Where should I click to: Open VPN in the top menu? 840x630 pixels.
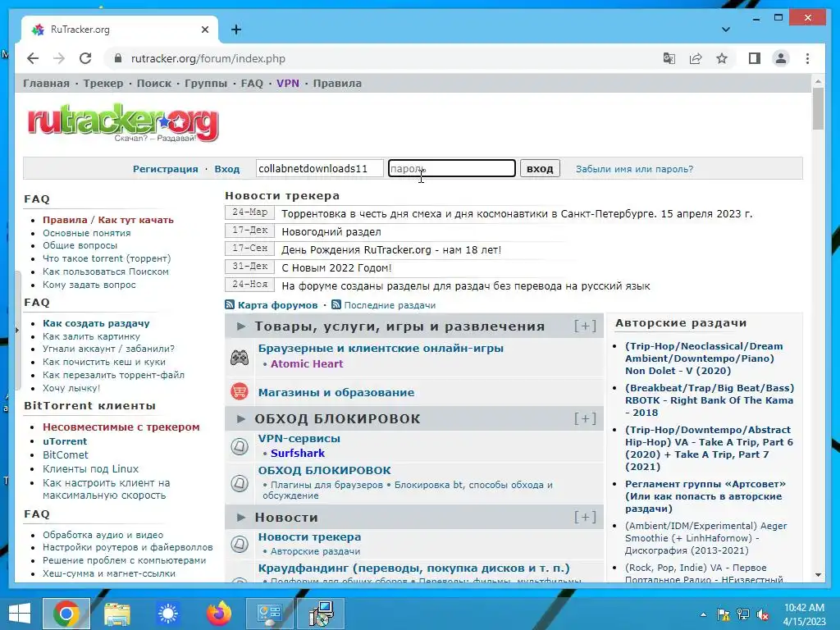tap(288, 83)
